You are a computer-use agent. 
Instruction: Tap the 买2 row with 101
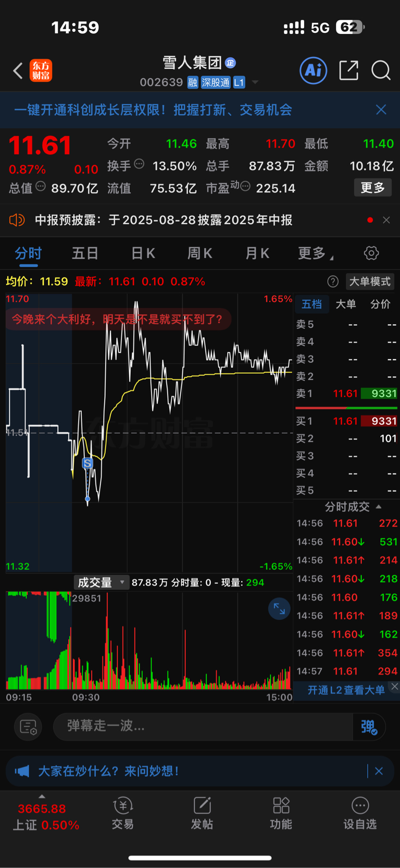346,438
